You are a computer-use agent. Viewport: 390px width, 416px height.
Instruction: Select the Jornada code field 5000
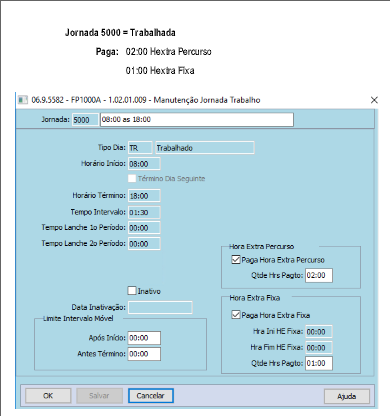coord(85,120)
